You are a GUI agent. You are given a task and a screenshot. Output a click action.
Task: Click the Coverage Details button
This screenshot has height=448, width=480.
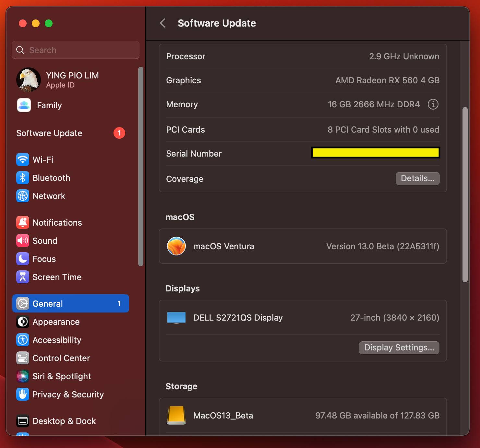(x=417, y=179)
